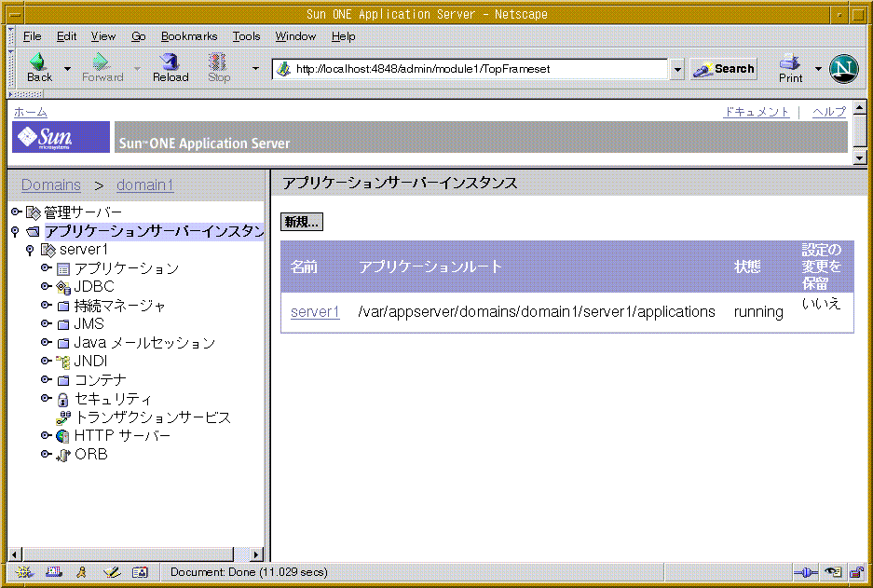Screen dimensions: 873x588
Task: Click the server1 tree node icon
Action: click(48, 250)
